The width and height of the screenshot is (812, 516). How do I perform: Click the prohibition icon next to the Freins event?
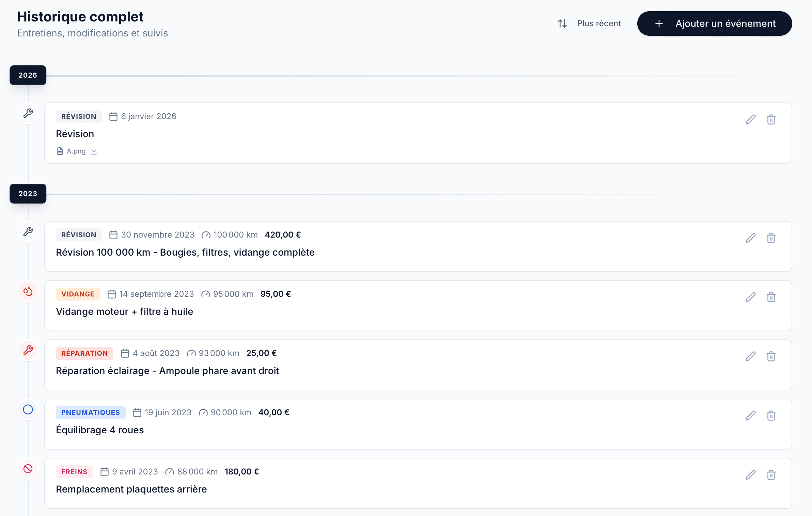point(28,469)
